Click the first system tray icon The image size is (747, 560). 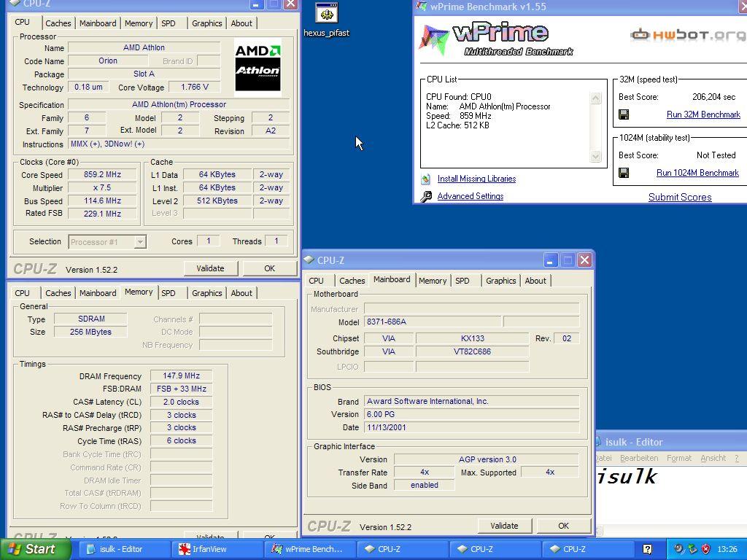[679, 549]
